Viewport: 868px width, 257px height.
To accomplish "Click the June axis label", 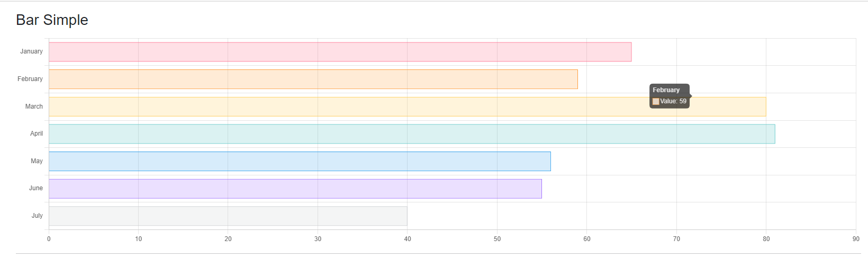I will coord(36,188).
